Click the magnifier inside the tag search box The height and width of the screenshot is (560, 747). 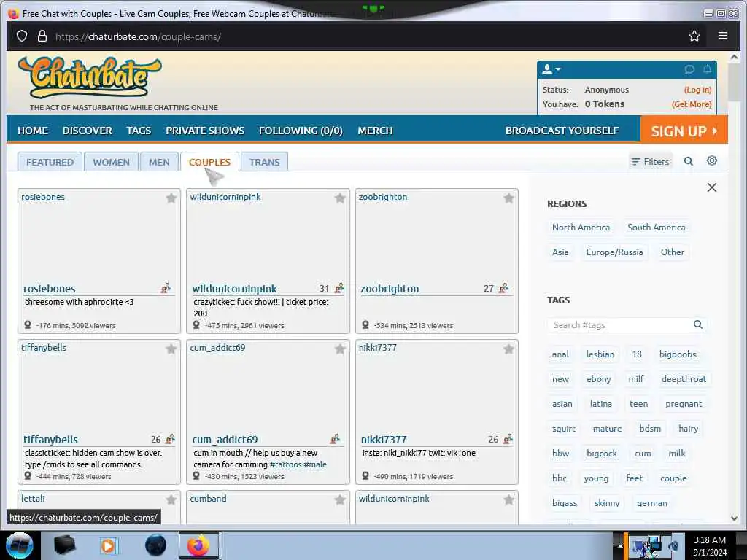(698, 324)
